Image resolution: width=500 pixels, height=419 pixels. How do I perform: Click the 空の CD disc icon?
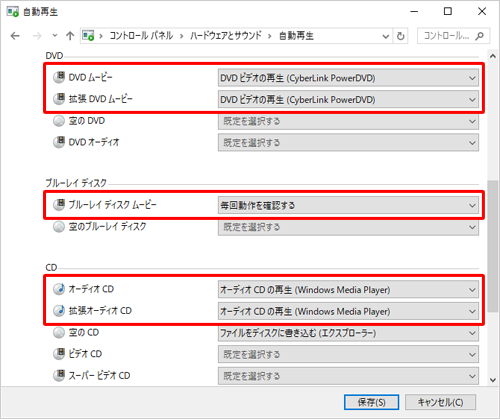click(x=59, y=332)
